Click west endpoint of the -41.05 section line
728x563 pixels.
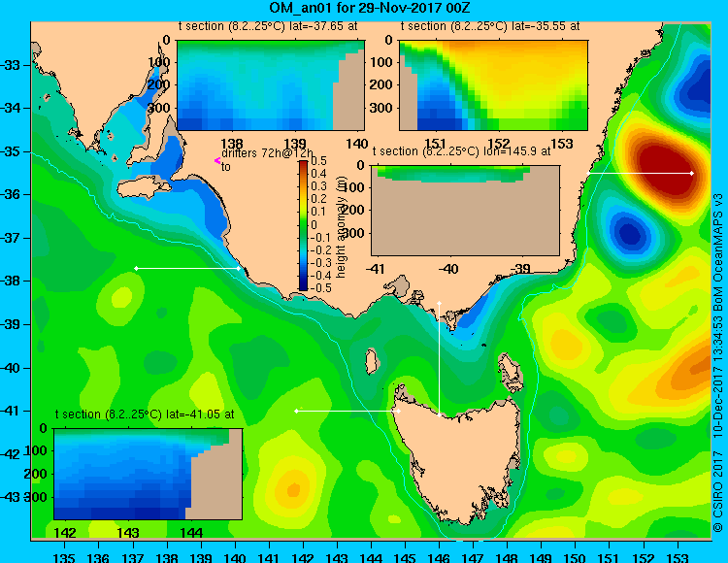[x=296, y=411]
